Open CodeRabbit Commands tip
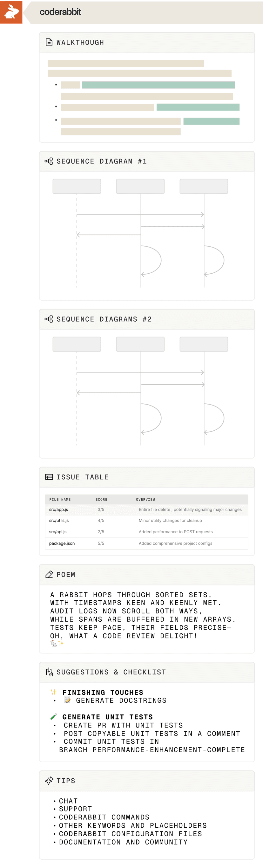 104,817
